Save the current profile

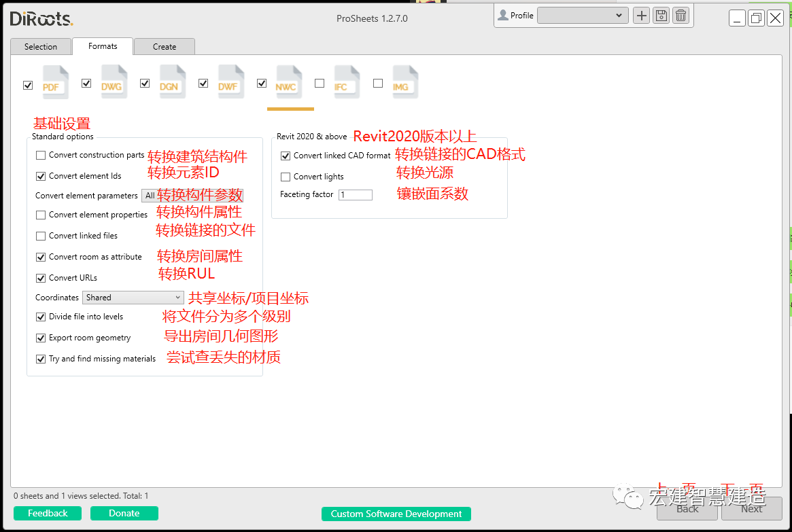(661, 16)
